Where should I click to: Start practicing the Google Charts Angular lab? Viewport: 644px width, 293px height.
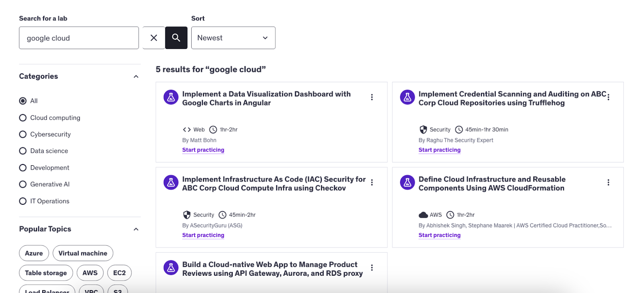[203, 150]
